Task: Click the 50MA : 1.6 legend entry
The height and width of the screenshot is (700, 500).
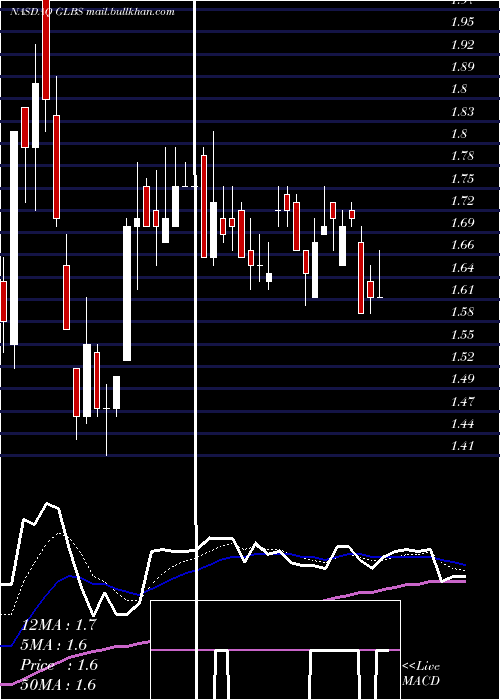Action: [x=58, y=684]
